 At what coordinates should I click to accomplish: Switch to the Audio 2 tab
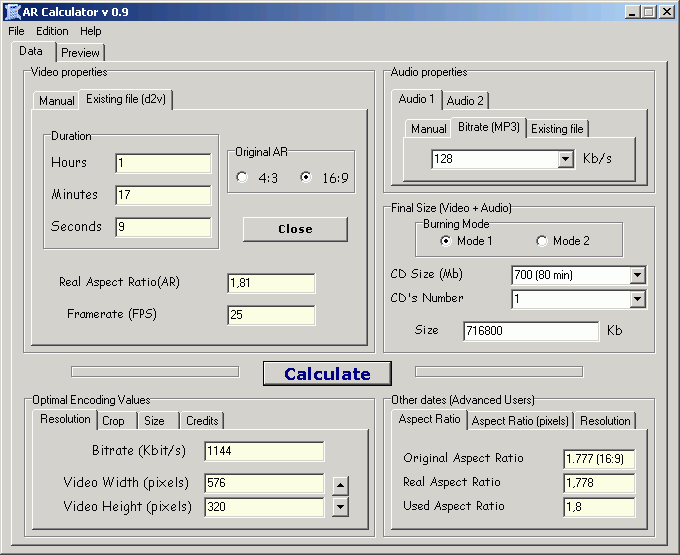[465, 101]
